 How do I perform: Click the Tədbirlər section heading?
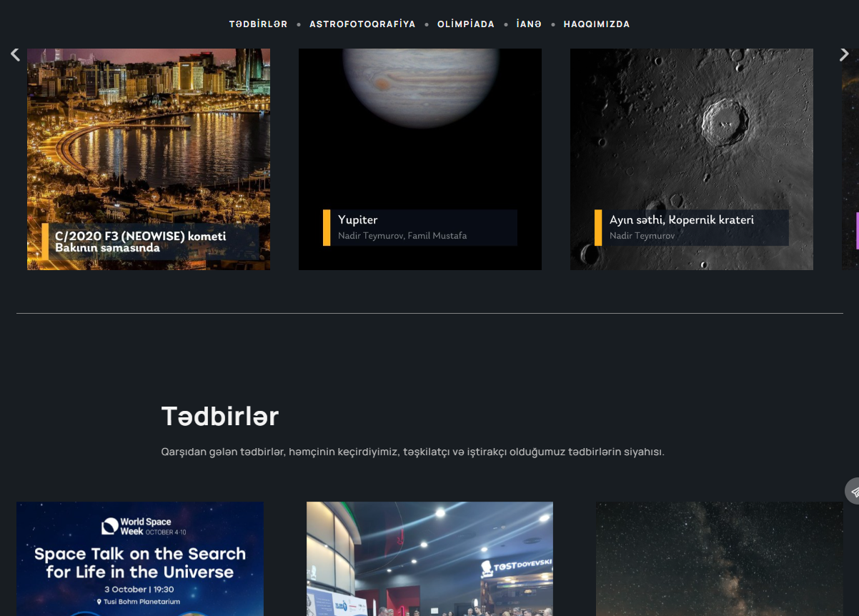tap(220, 416)
